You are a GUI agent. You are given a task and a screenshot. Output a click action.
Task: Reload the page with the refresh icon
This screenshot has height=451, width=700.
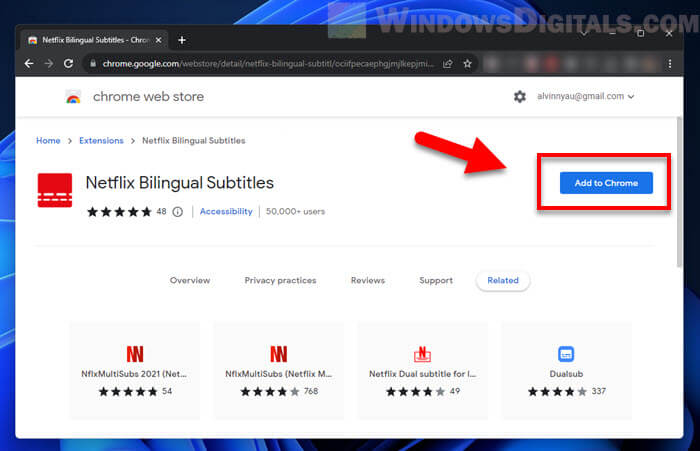point(68,64)
